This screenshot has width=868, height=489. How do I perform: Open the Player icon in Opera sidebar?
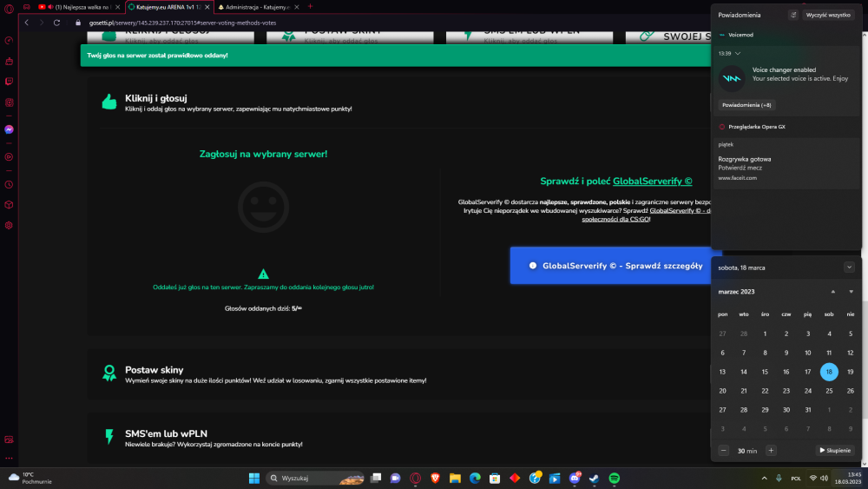click(9, 157)
